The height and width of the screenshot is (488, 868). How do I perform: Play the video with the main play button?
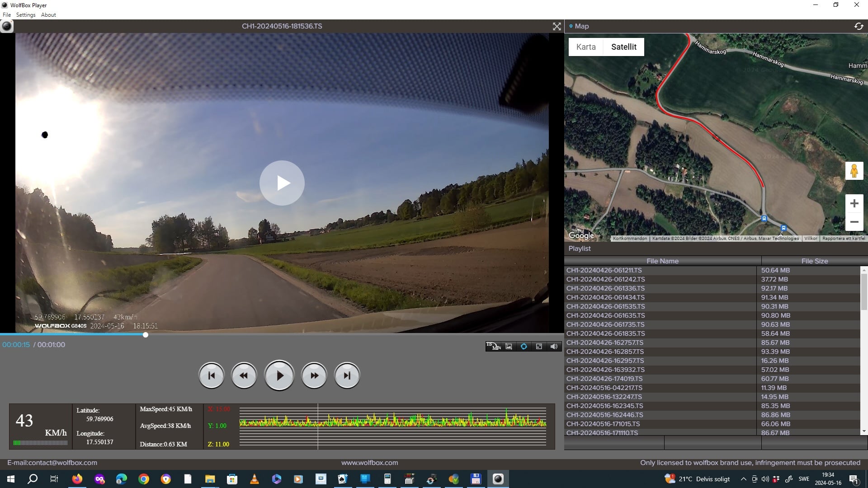[279, 375]
